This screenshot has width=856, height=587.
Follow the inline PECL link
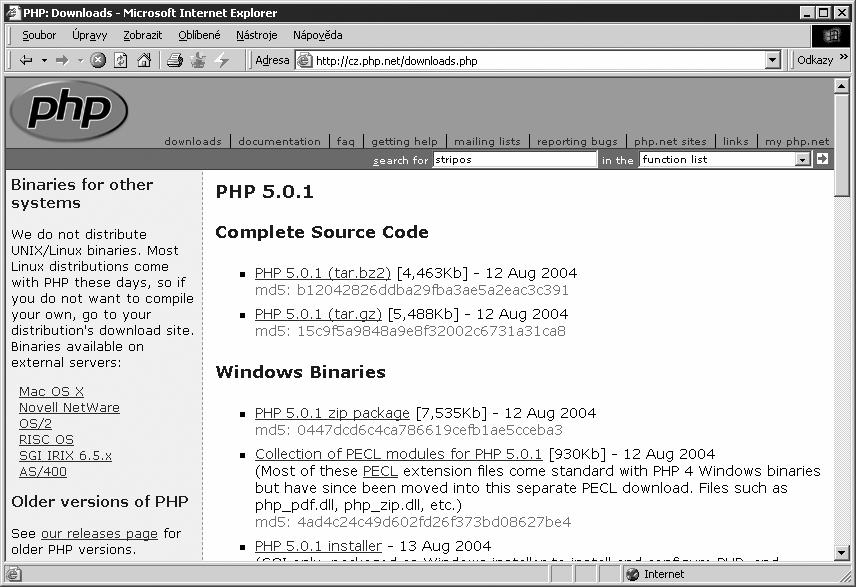pos(381,471)
